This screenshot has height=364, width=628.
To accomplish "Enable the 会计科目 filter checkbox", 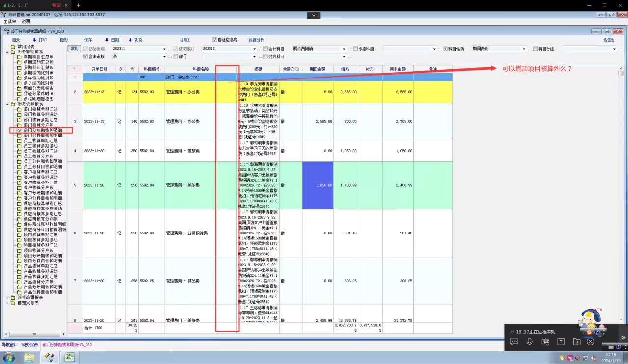I will (265, 49).
